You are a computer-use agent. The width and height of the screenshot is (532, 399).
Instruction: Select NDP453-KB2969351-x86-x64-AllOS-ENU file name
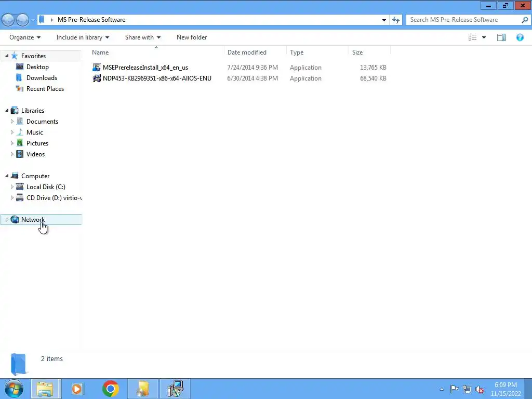(x=157, y=78)
